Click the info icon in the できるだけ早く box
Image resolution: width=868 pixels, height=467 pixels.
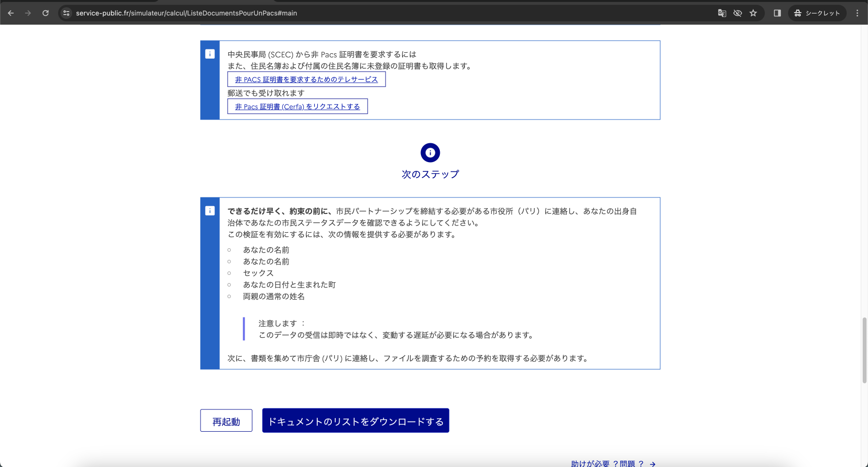210,211
